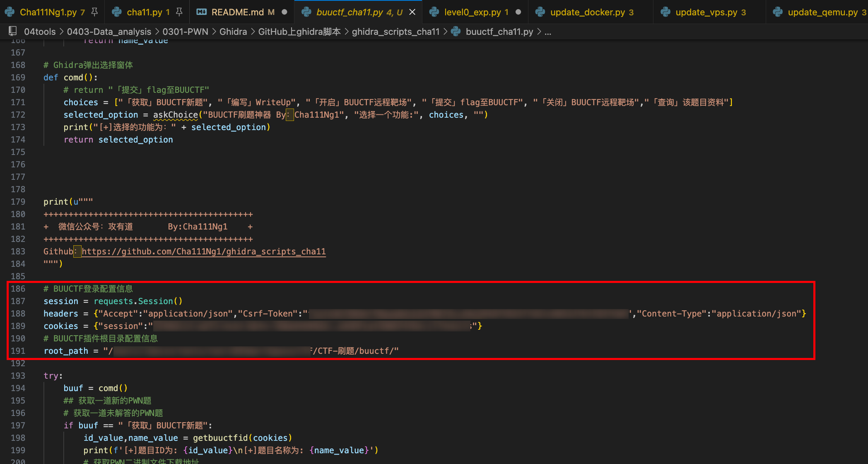Open breadcrumb ellipsis symbol list
This screenshot has width=868, height=464.
(548, 31)
